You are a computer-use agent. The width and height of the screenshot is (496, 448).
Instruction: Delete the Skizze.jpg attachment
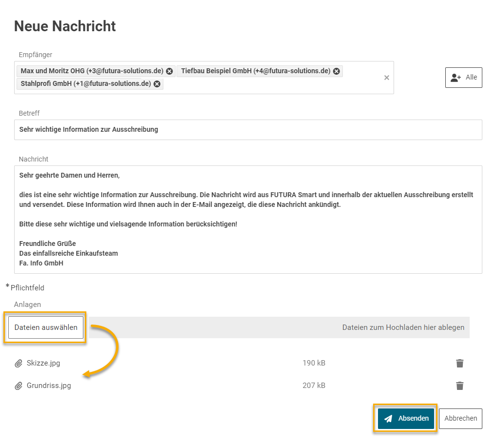point(459,363)
